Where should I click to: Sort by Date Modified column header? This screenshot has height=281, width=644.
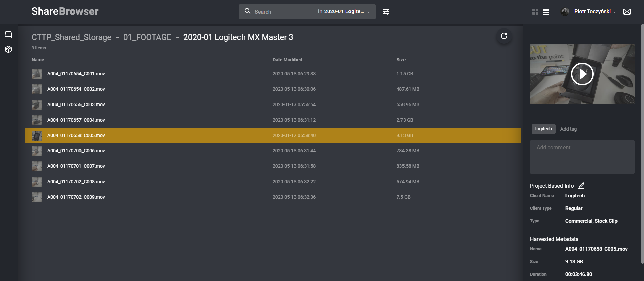pos(287,60)
